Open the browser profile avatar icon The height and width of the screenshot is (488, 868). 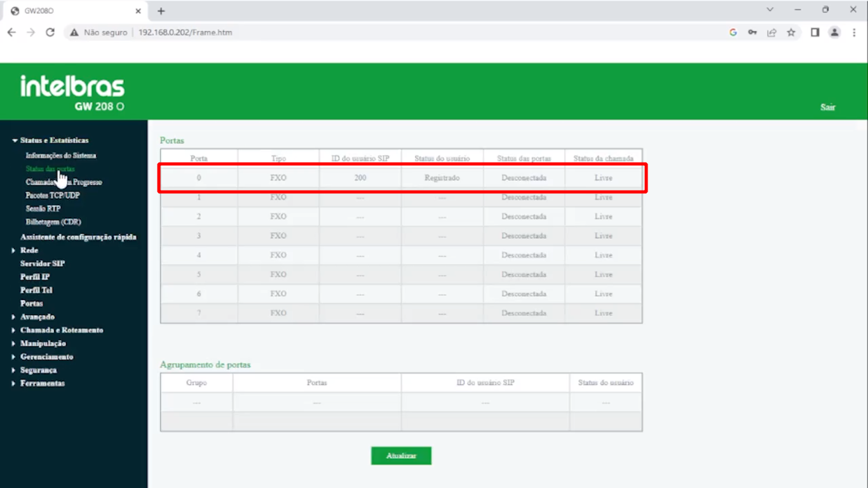(834, 32)
